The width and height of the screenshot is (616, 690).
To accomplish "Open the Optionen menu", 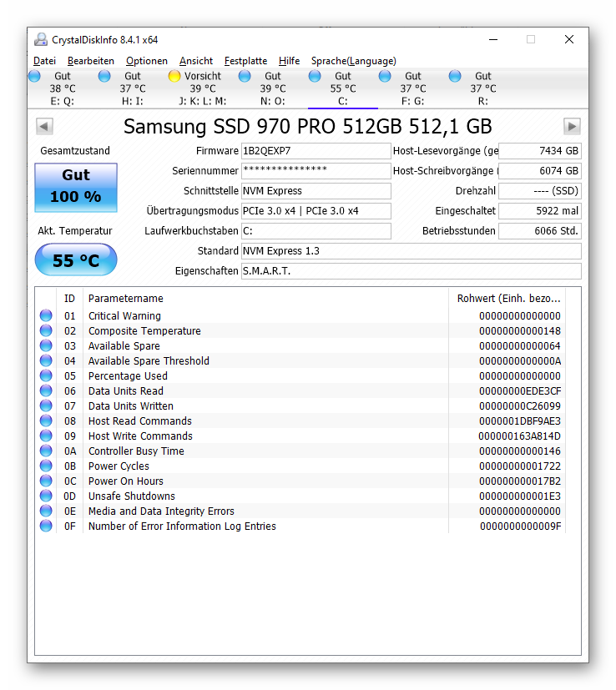I will point(147,61).
